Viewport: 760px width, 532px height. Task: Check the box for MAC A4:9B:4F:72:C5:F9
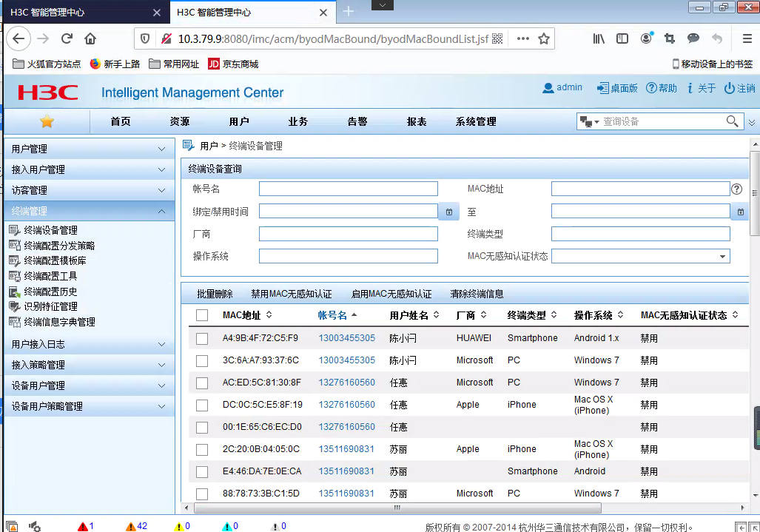[x=202, y=338]
